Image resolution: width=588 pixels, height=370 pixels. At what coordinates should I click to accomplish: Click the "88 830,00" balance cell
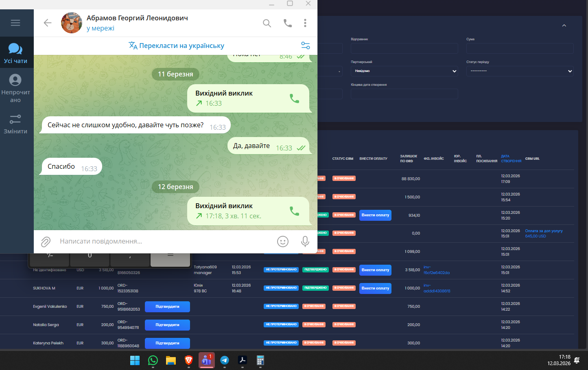tap(411, 179)
